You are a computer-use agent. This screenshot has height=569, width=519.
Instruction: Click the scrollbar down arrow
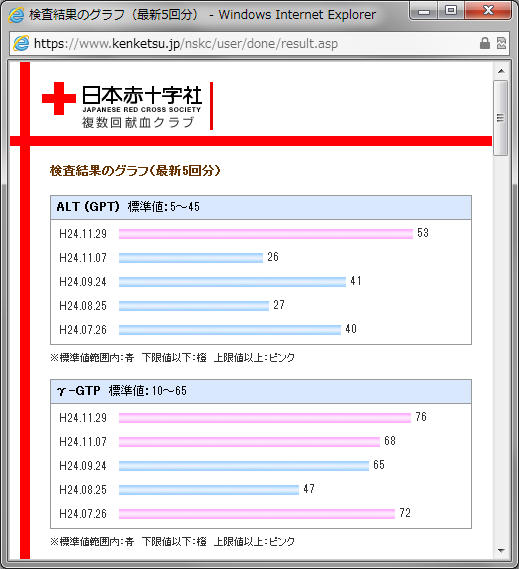501,550
